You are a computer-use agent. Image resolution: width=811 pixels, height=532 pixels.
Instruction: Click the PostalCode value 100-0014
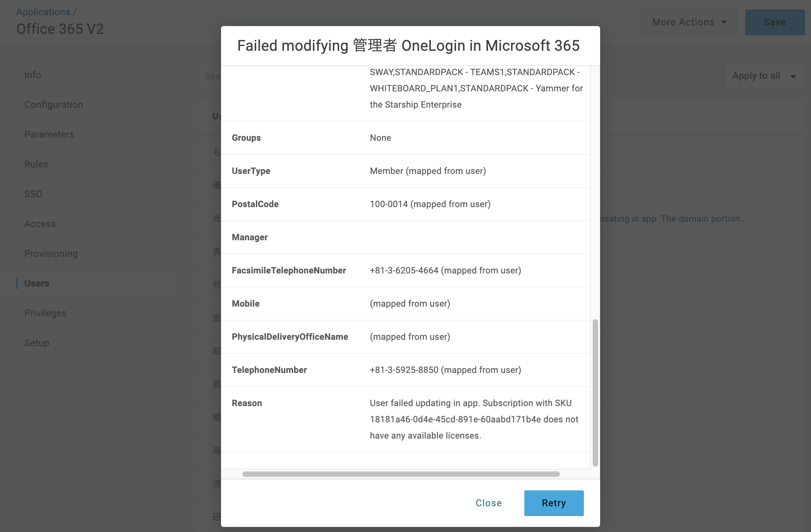pyautogui.click(x=389, y=204)
